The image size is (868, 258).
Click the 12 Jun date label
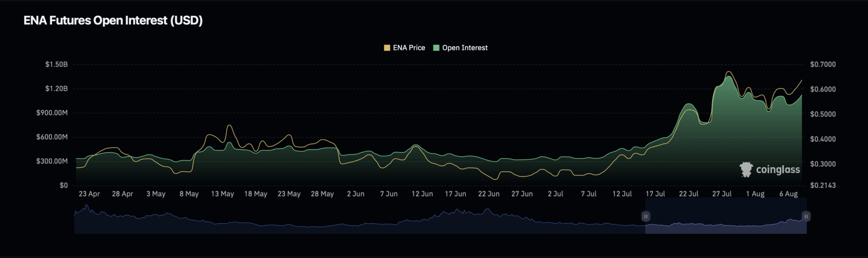click(422, 194)
